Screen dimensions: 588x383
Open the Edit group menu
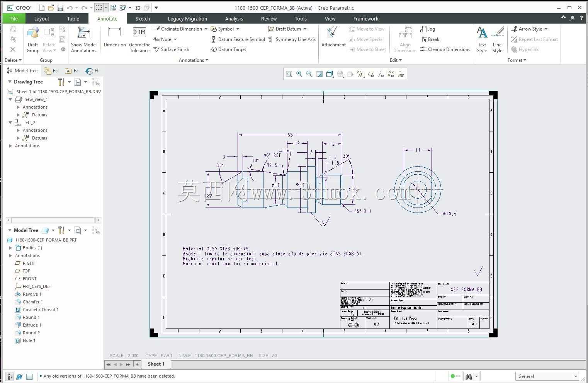[396, 60]
